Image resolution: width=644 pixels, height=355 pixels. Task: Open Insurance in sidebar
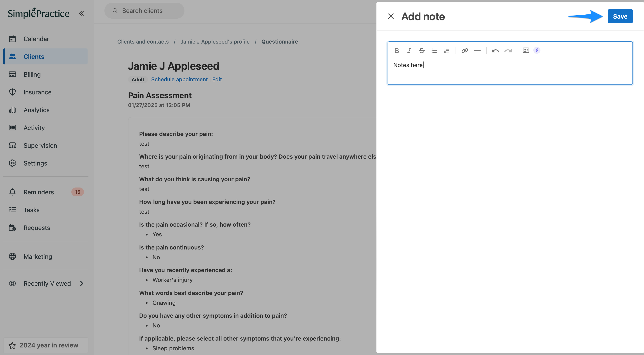46,92
